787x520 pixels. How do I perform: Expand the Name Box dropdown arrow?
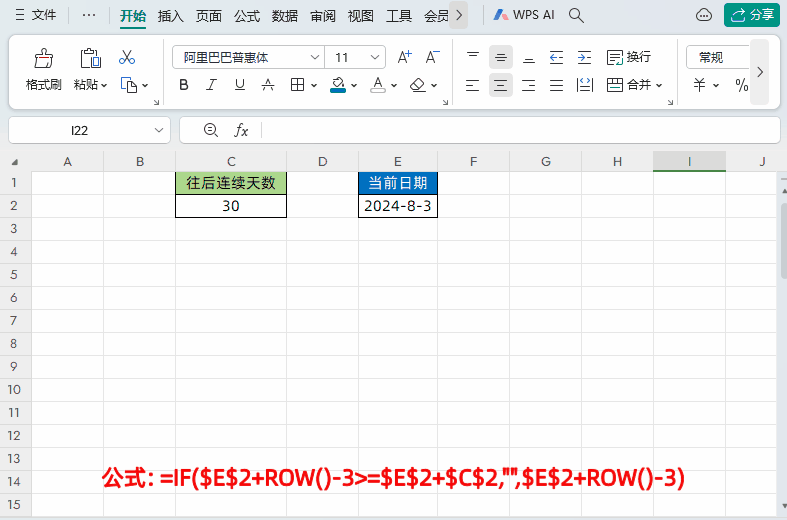coord(159,131)
